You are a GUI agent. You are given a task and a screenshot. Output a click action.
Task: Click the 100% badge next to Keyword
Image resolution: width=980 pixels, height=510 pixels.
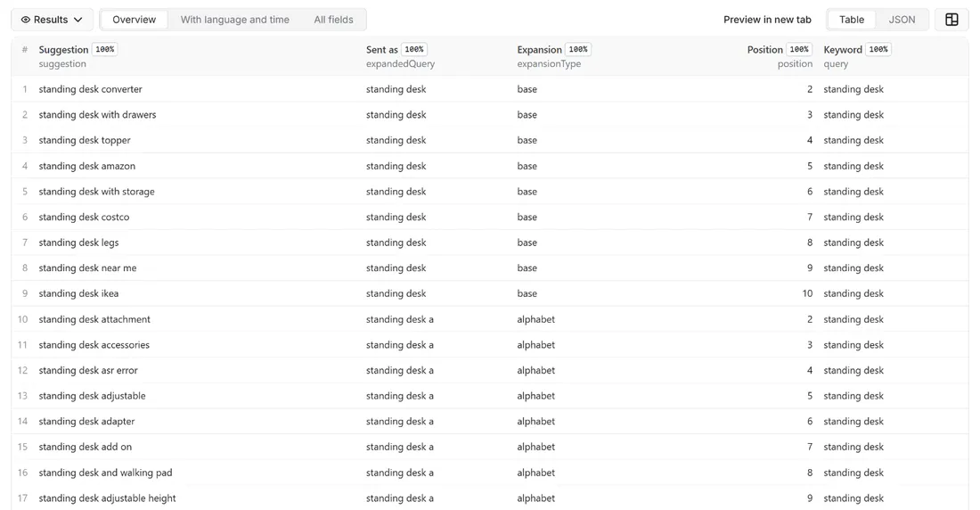click(x=878, y=49)
